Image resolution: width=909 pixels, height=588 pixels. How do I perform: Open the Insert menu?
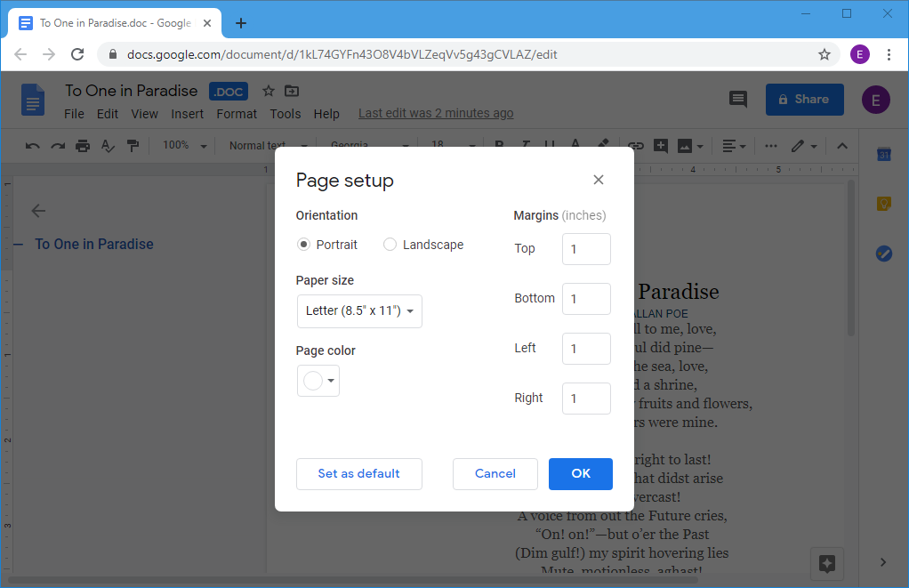click(x=188, y=114)
